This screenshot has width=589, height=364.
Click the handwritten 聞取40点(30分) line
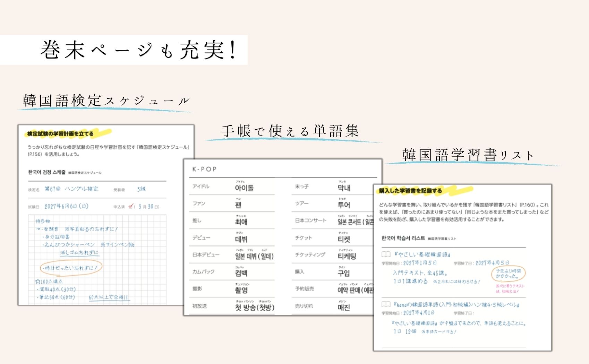(x=57, y=289)
